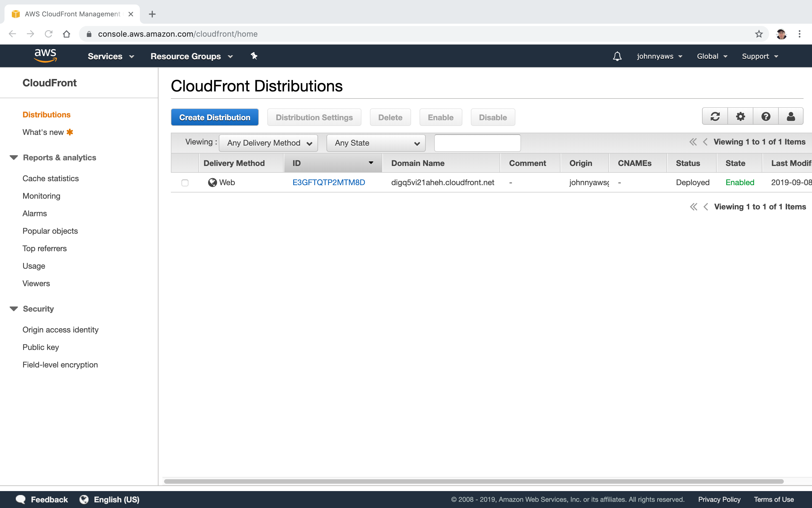View site security lock info
Image resolution: width=812 pixels, height=508 pixels.
point(89,34)
